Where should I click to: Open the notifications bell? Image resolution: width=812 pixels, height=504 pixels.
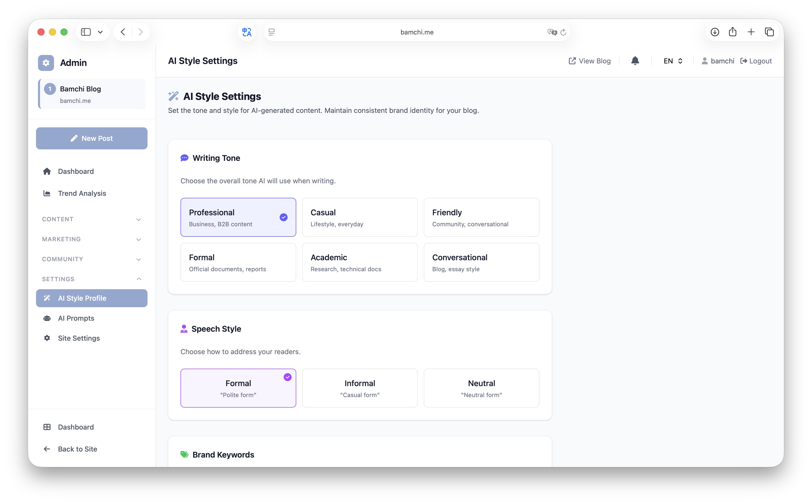click(635, 61)
